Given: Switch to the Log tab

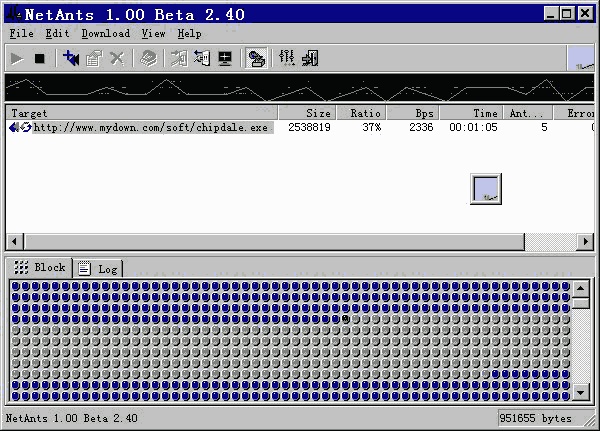Looking at the screenshot, I should tap(98, 268).
